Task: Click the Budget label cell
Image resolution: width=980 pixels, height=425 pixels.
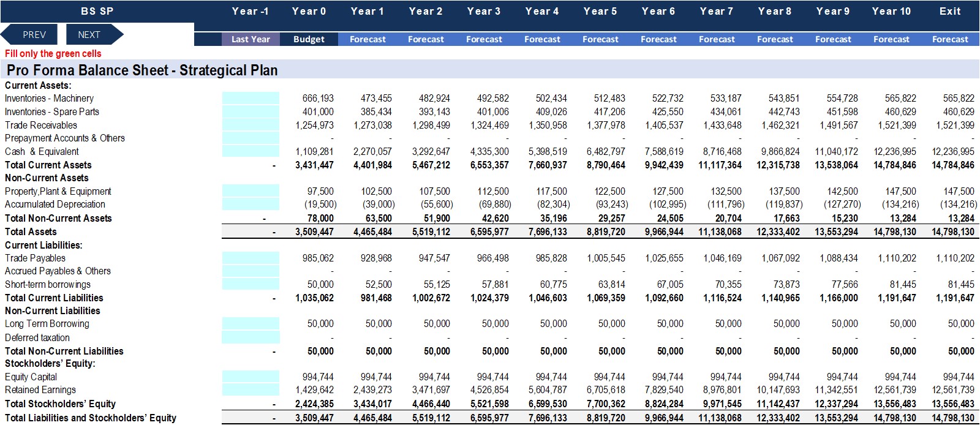Action: click(x=309, y=39)
